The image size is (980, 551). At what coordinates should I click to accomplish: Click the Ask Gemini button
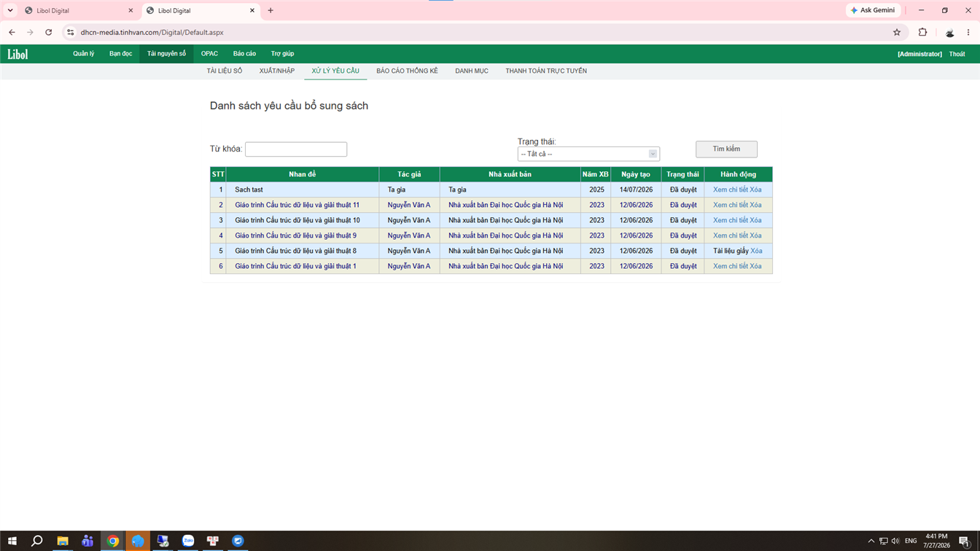(874, 10)
